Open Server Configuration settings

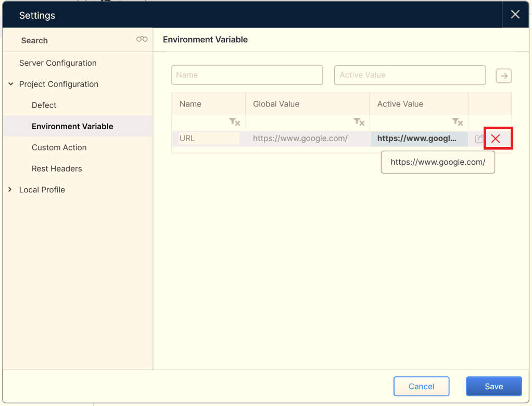pyautogui.click(x=58, y=63)
